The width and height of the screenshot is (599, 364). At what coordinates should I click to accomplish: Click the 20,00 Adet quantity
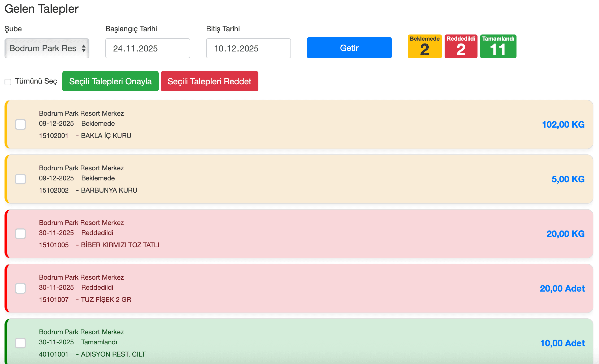point(562,288)
